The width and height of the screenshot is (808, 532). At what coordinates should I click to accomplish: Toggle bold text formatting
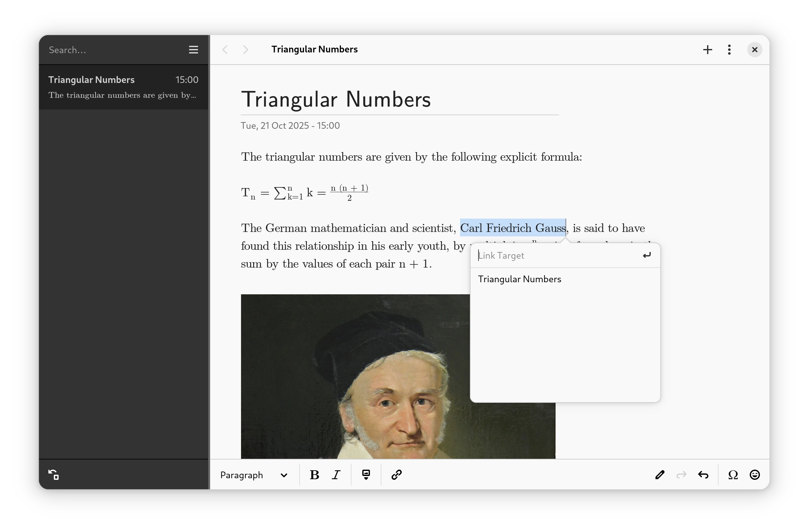click(314, 475)
